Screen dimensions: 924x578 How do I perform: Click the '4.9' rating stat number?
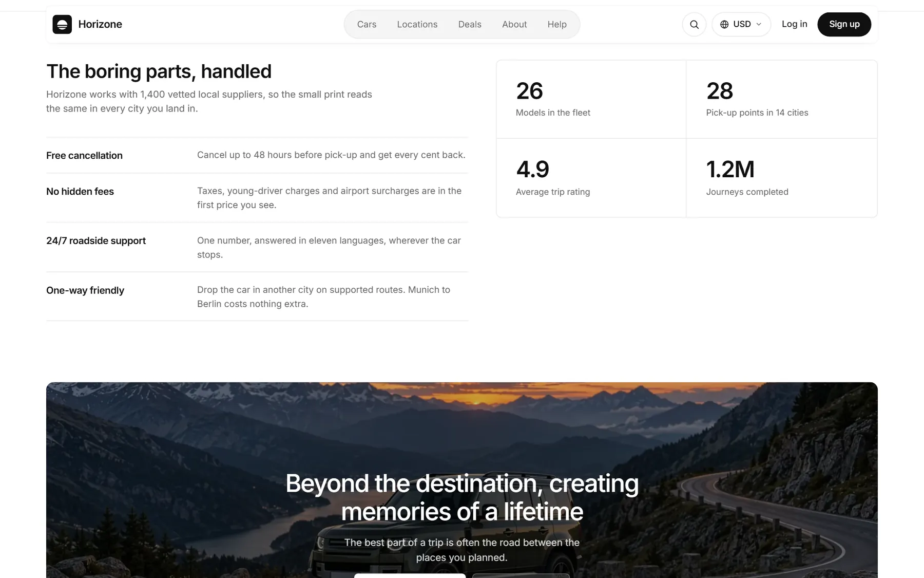532,170
